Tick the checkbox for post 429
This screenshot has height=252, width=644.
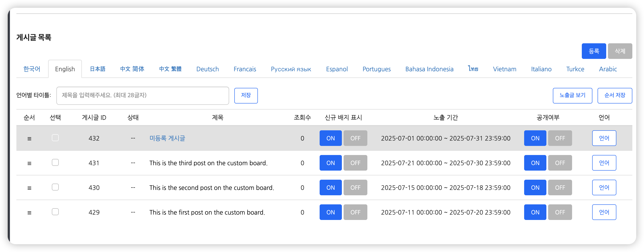click(55, 212)
